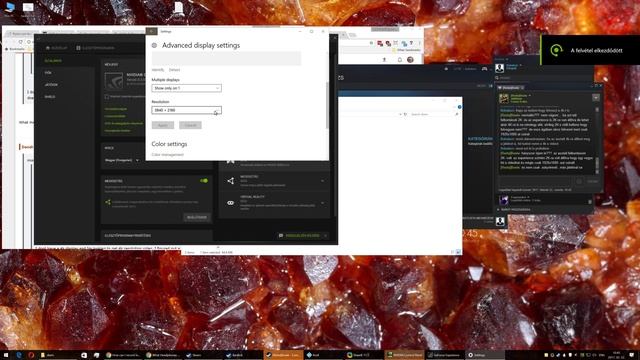Click the upload icon on the web page

pos(384,60)
